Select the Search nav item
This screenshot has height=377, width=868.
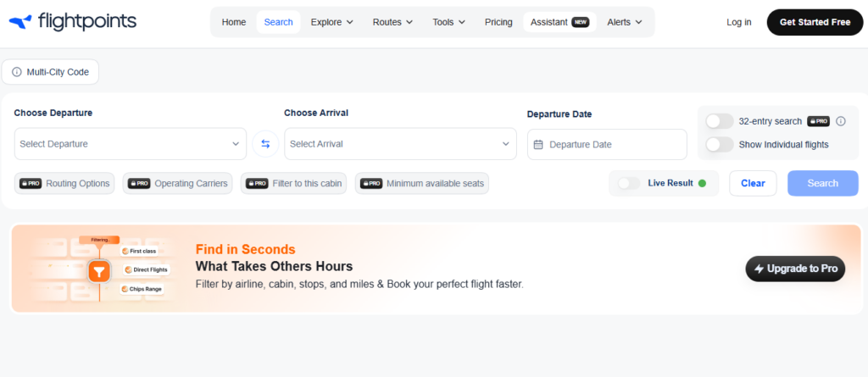tap(278, 22)
